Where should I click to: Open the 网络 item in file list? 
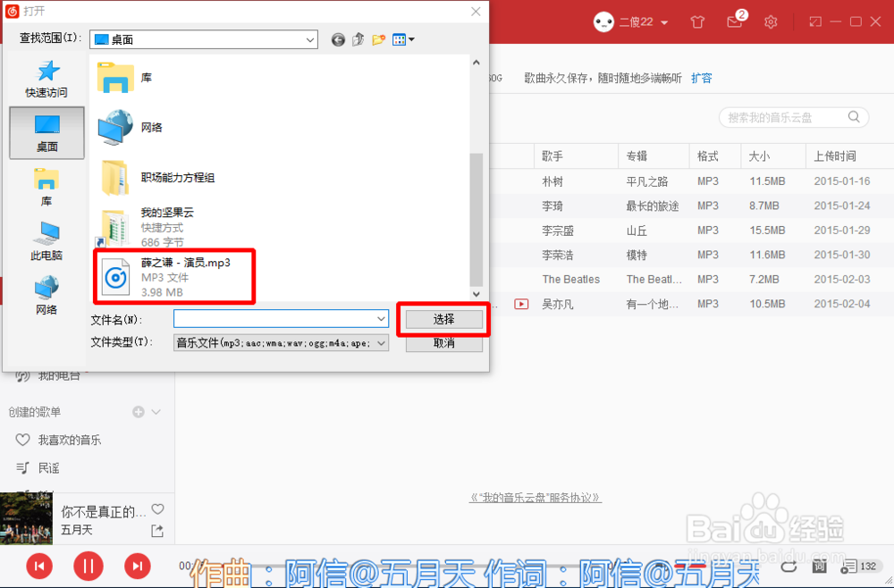pyautogui.click(x=130, y=128)
